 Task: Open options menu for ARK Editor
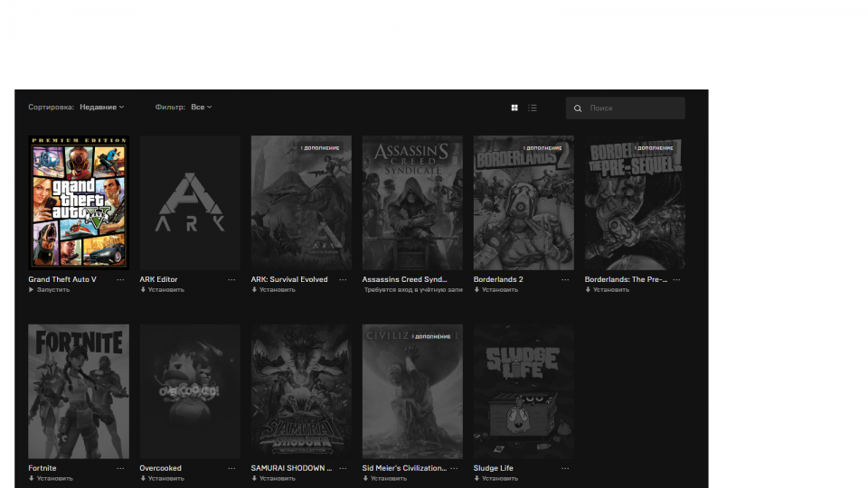tap(231, 280)
